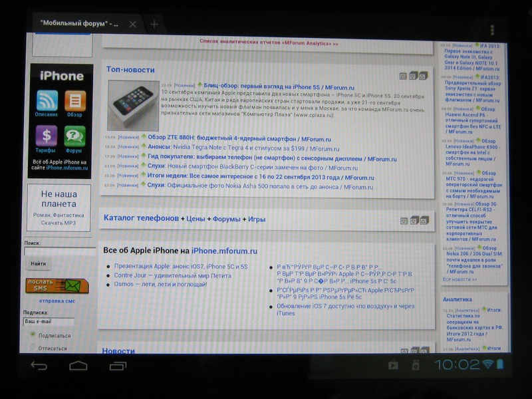Click green arrow beside Nvidia Tegra Note
Screen dimensions: 532x399
click(x=144, y=146)
